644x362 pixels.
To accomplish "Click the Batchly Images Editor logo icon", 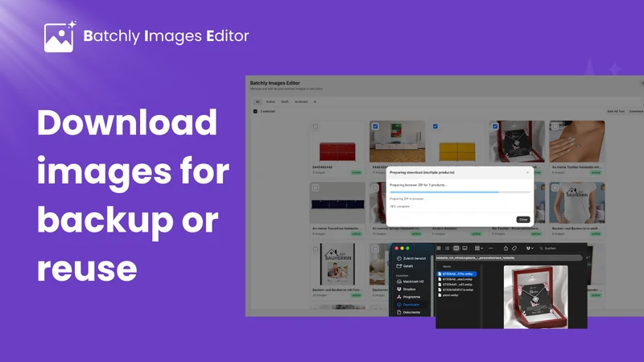I will tap(60, 37).
